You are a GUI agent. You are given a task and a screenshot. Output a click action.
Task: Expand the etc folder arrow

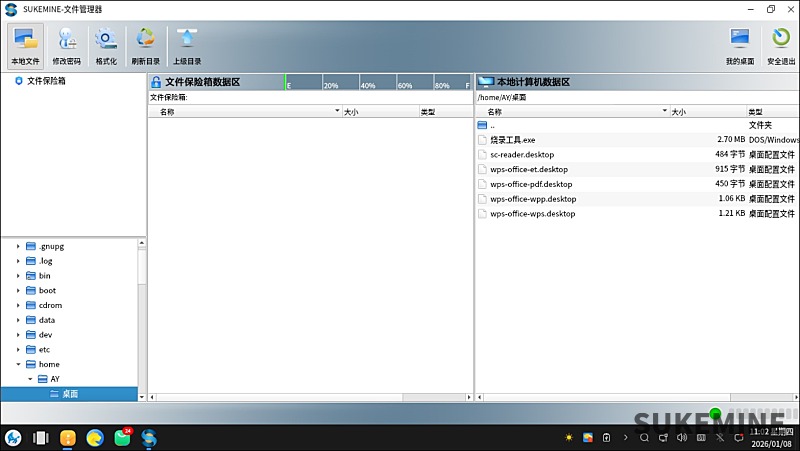coord(18,350)
